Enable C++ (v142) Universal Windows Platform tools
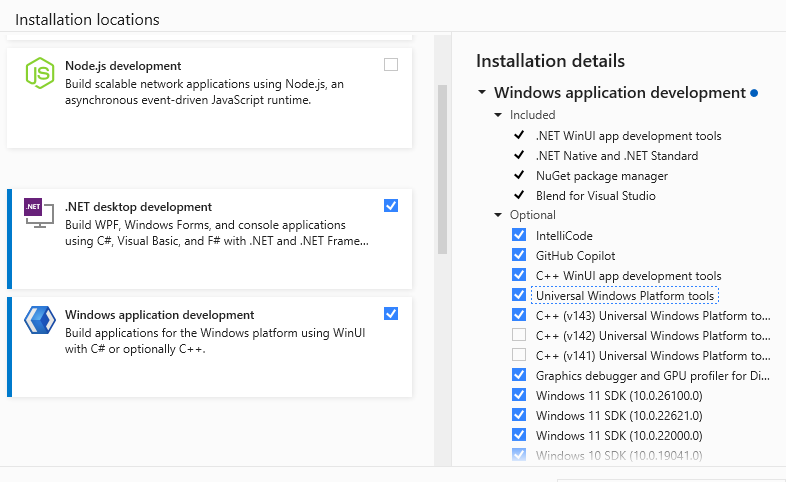Viewport: 786px width, 482px height. (x=519, y=335)
